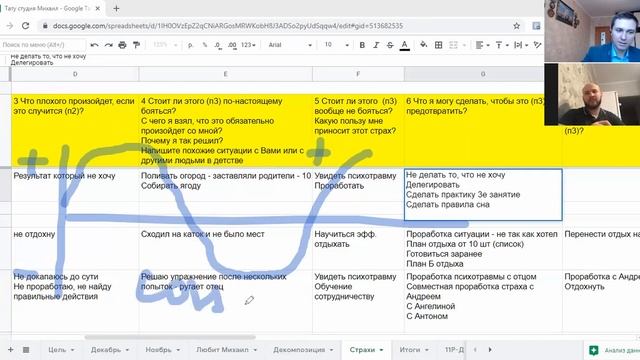Add a new sheet with plus

click(x=11, y=350)
